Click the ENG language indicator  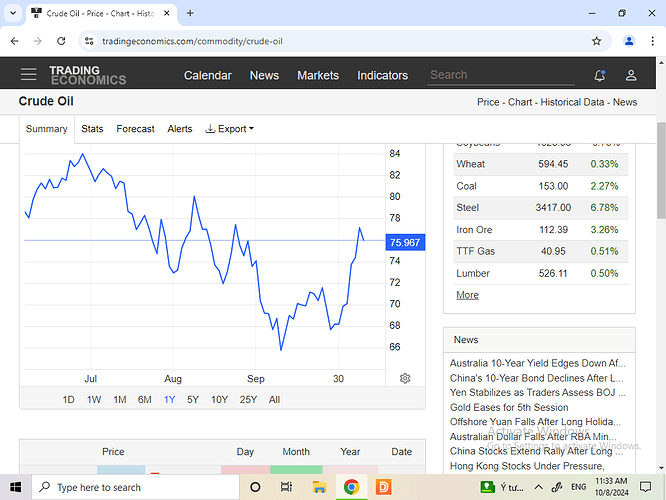click(x=579, y=487)
